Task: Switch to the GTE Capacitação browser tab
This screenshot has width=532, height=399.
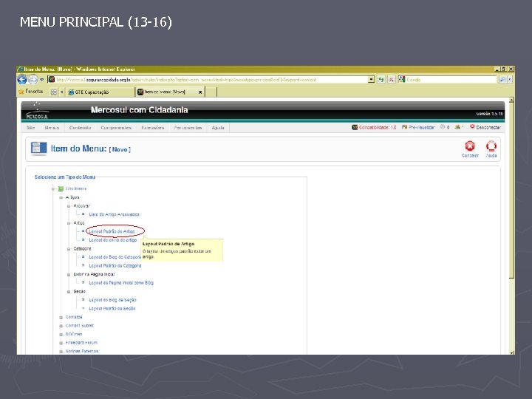Action: click(x=100, y=92)
